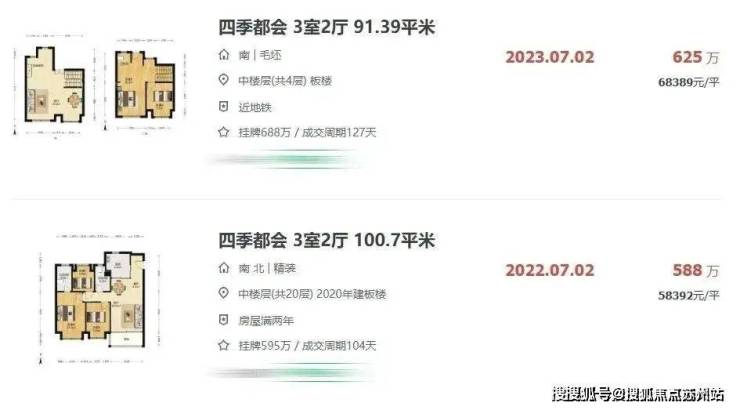This screenshot has height=410, width=740.
Task: Click house icon beside 南 北 | 精装
Action: tap(224, 268)
